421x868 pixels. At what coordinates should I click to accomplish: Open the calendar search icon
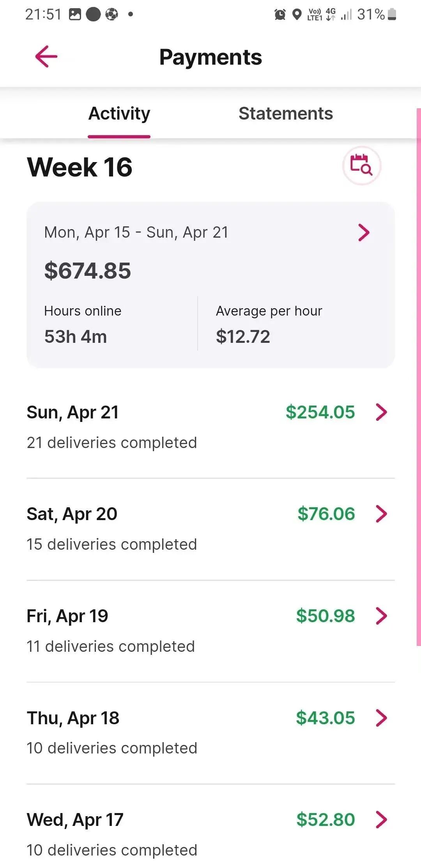[x=361, y=165]
